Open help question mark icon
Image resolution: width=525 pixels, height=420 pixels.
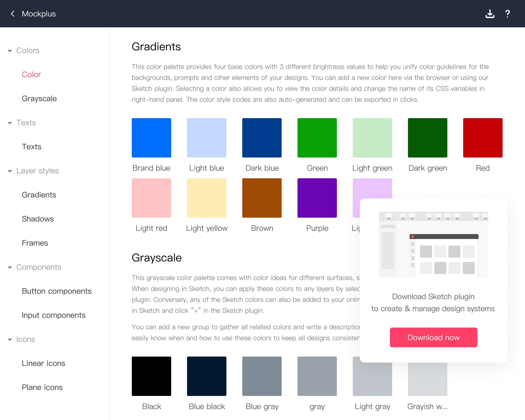pyautogui.click(x=507, y=14)
